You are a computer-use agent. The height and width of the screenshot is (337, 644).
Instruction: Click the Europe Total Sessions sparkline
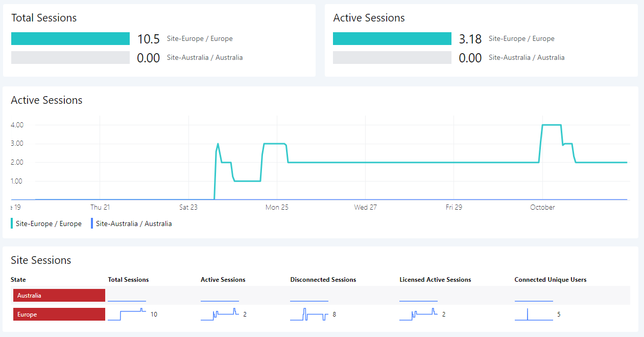coord(127,314)
